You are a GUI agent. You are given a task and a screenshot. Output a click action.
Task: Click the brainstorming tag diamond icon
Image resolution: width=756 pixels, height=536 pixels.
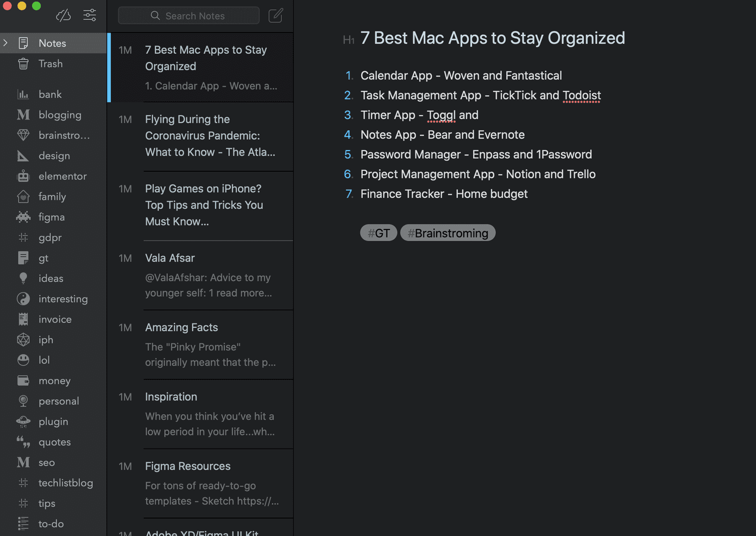[x=23, y=135]
